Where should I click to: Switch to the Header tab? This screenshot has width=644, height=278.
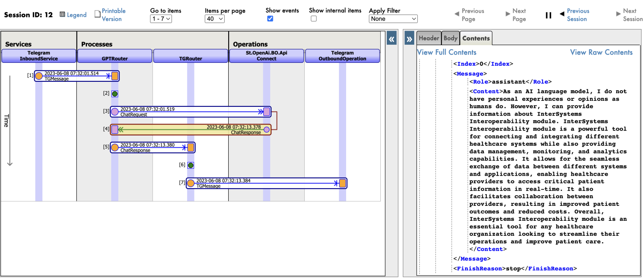point(429,38)
